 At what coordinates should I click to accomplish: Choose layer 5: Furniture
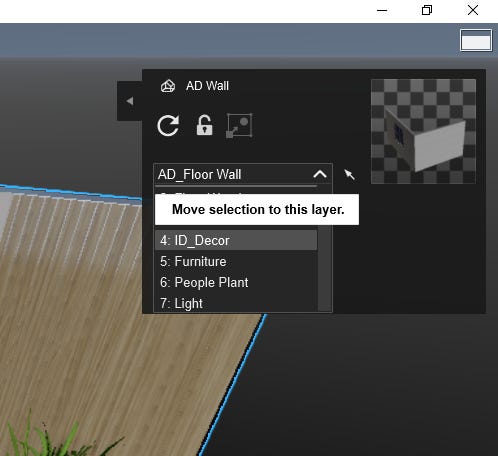(x=236, y=261)
